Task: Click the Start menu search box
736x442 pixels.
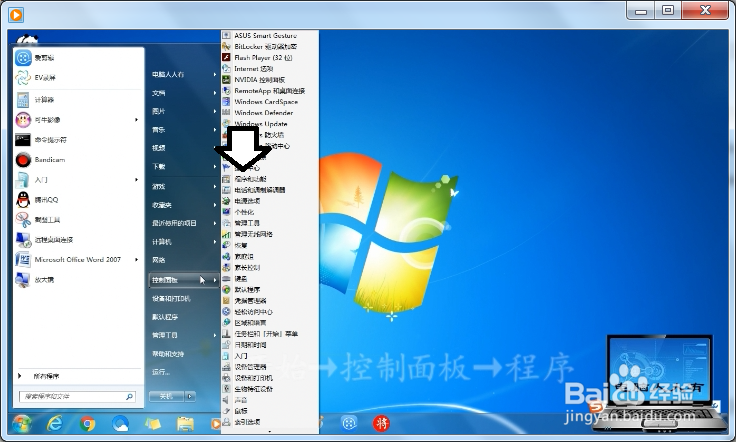Action: 77,396
